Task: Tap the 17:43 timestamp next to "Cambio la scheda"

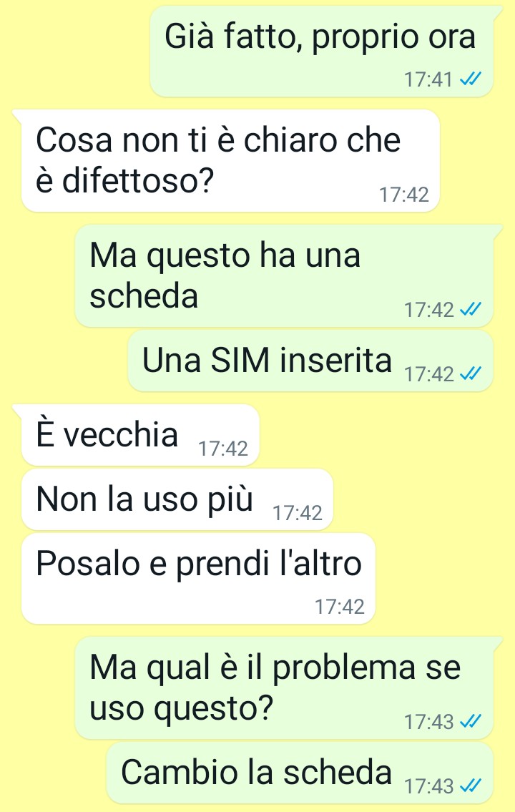Action: (428, 786)
